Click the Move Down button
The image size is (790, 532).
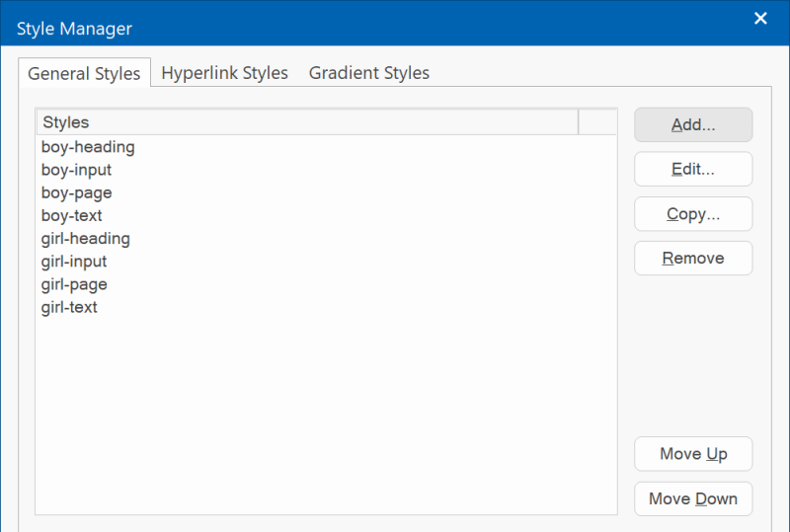coord(693,498)
